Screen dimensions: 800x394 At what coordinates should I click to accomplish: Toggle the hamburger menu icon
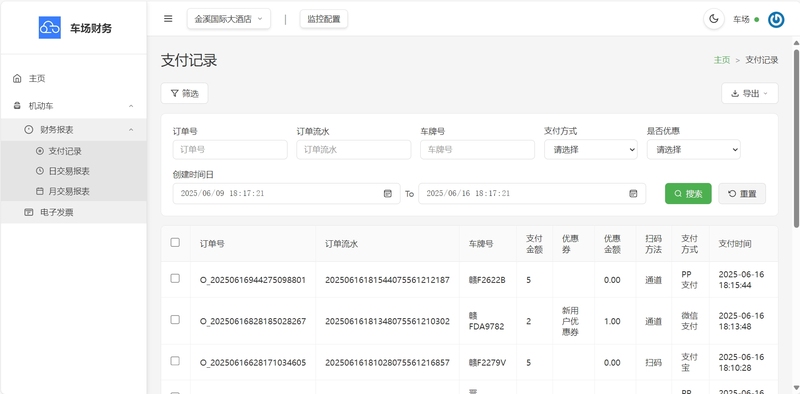click(168, 19)
